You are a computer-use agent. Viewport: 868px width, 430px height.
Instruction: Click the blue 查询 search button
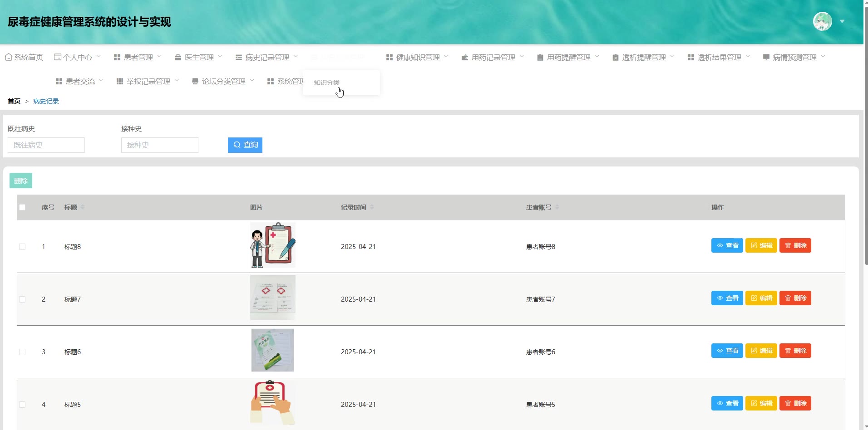click(245, 145)
